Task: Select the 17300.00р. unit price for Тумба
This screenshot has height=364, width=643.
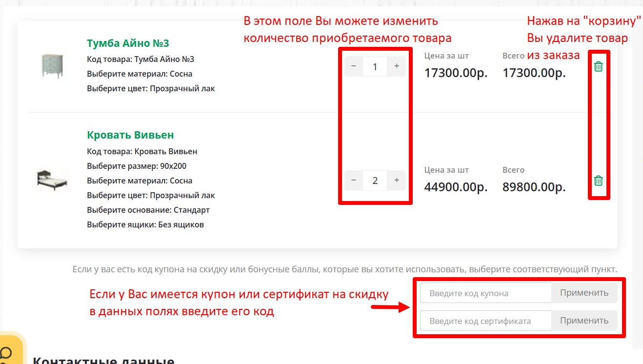Action: coord(456,73)
